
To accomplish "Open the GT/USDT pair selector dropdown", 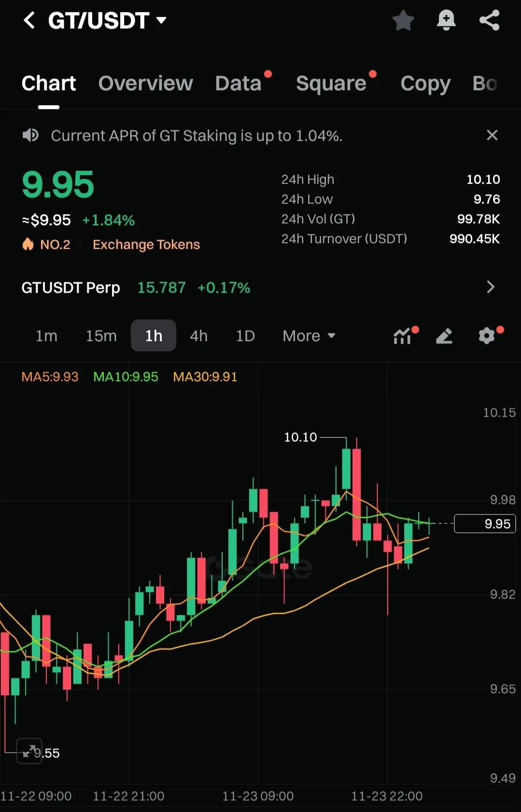I will [x=107, y=20].
